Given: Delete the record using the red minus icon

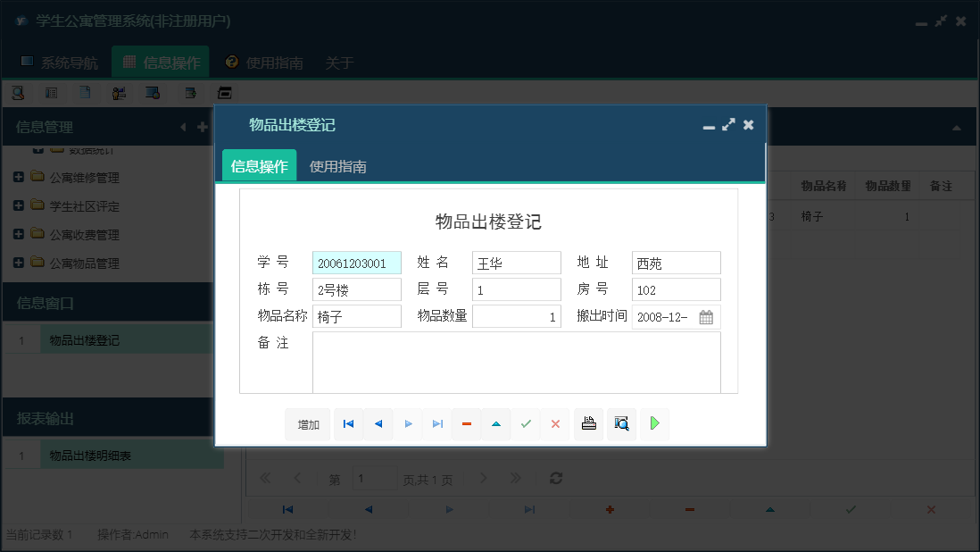Looking at the screenshot, I should 466,423.
